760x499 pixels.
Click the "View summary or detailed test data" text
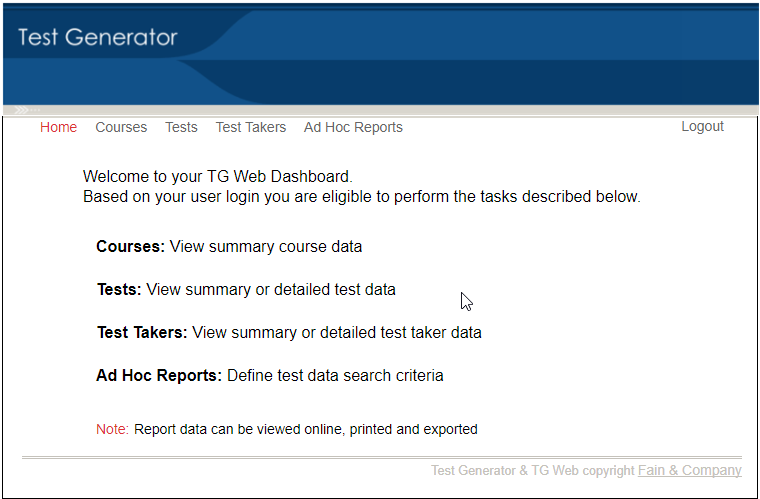click(x=271, y=289)
